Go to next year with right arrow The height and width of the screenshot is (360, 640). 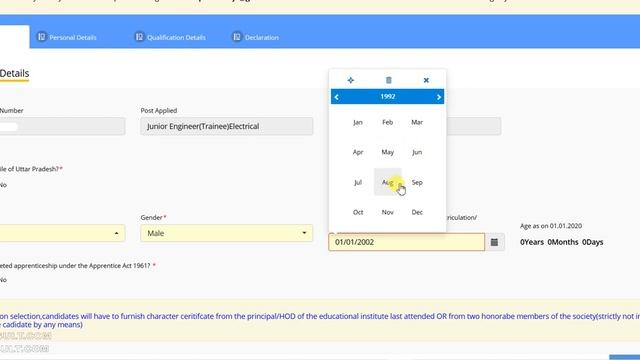(439, 97)
